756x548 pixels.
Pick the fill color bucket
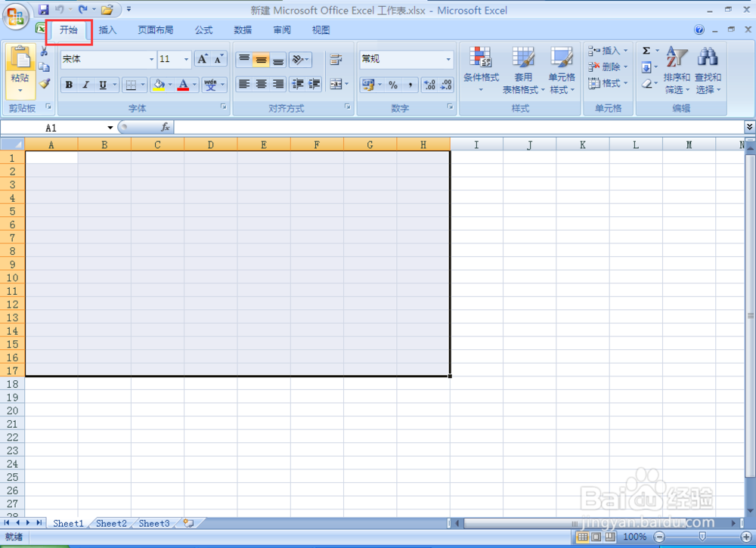click(x=159, y=85)
